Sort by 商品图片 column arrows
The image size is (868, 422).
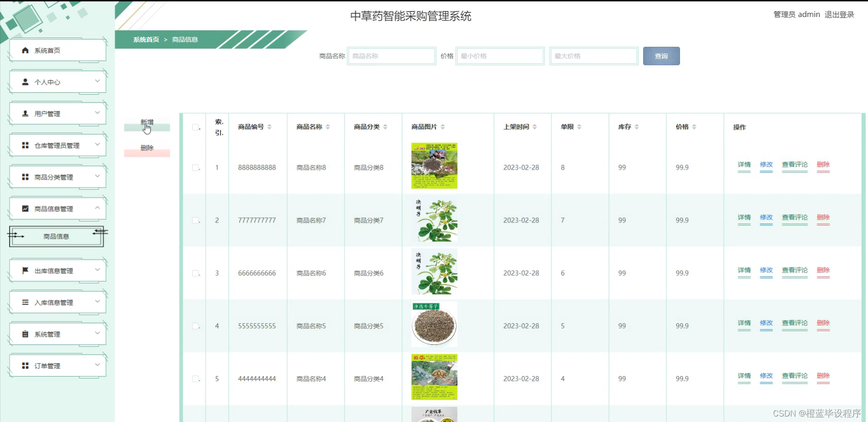tap(442, 127)
